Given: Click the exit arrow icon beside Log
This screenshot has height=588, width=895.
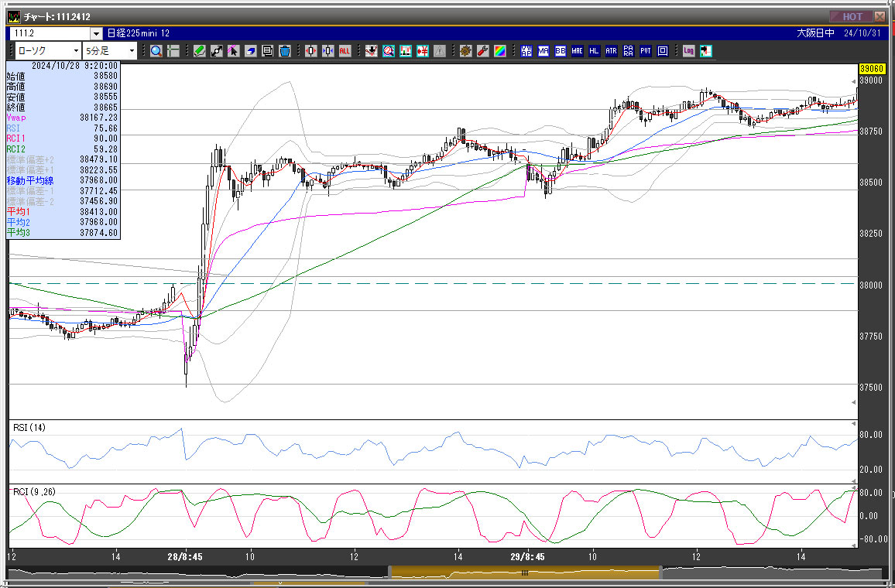Looking at the screenshot, I should coord(706,51).
